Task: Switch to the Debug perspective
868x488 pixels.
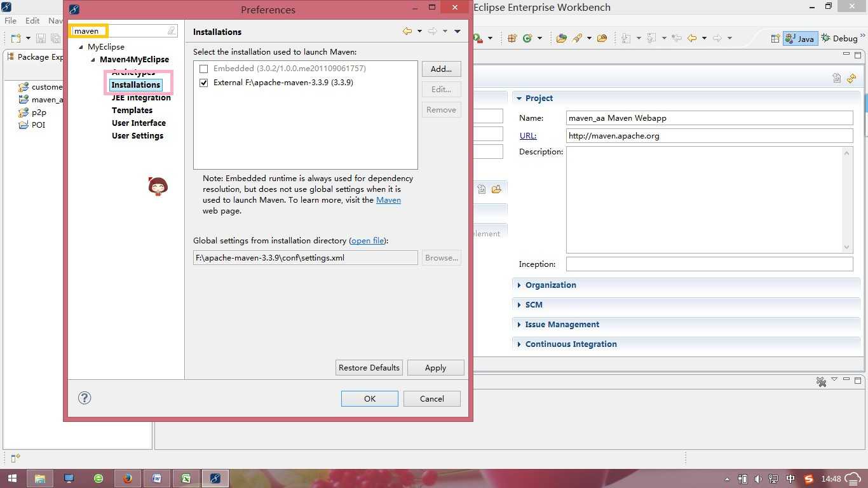Action: point(839,39)
